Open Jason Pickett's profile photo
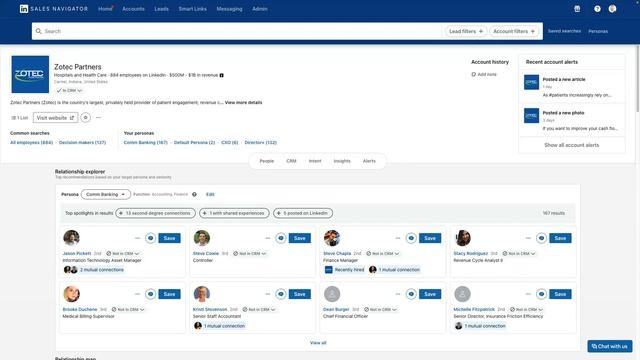Viewport: 640px width, 360px height. pos(71,238)
